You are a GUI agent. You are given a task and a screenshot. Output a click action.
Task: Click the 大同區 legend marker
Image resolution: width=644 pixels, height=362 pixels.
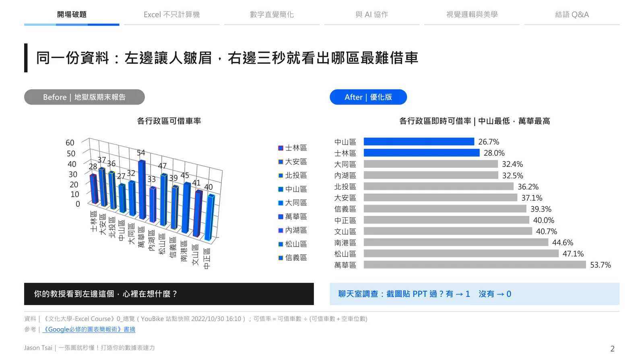click(281, 203)
